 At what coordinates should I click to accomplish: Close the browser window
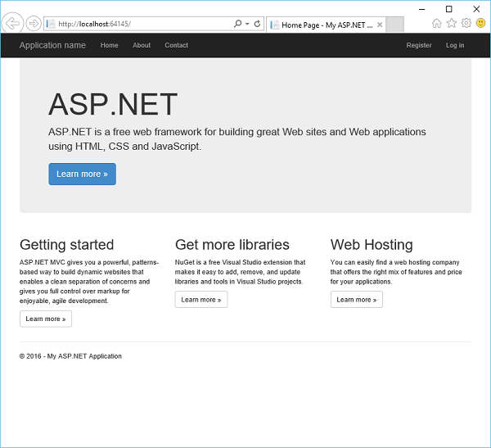pos(476,9)
